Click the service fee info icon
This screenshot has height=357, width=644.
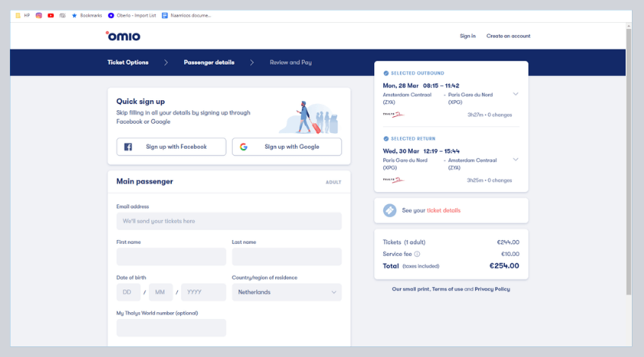click(x=417, y=254)
